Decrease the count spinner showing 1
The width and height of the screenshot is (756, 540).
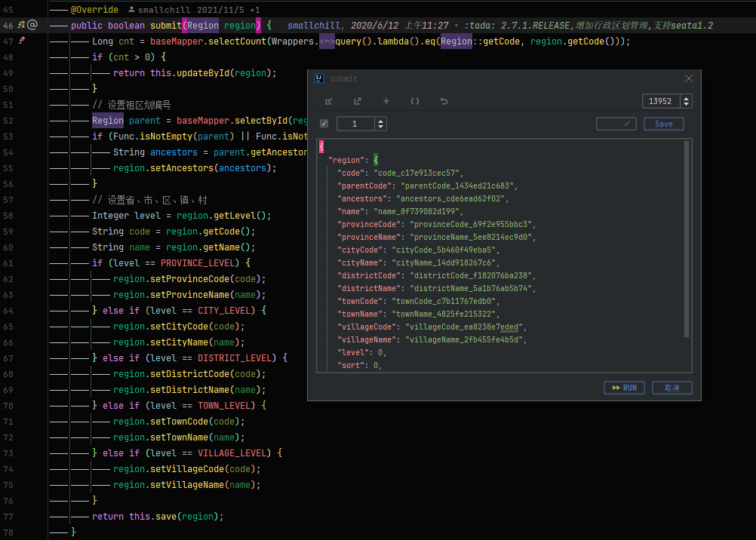(x=381, y=127)
